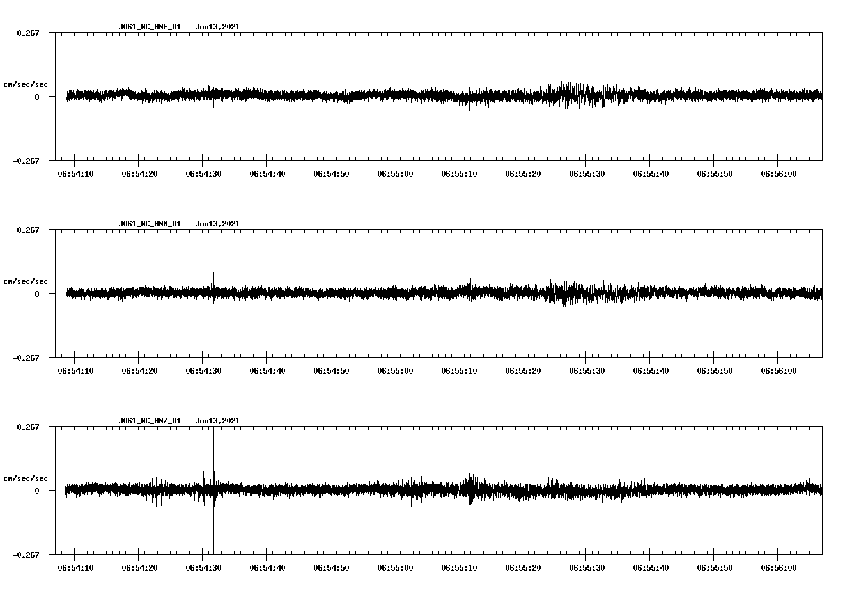This screenshot has width=868, height=591.
Task: Select the Jun13,2021 date on HNE plot
Action: tap(217, 27)
